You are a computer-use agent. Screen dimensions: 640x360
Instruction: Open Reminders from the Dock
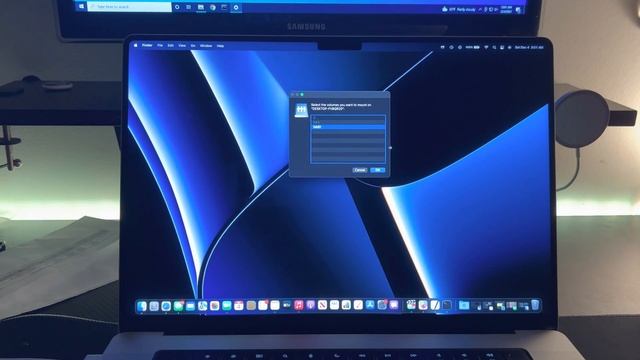(x=263, y=306)
